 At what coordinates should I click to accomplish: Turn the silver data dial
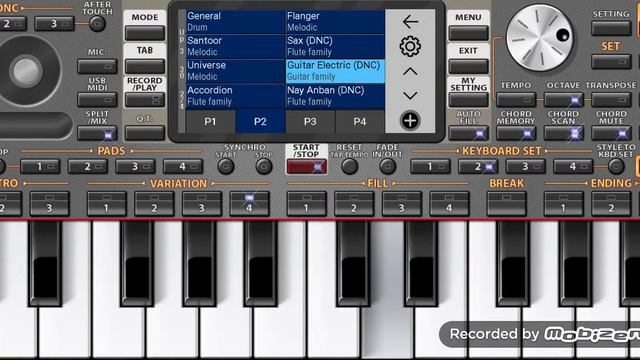540,38
